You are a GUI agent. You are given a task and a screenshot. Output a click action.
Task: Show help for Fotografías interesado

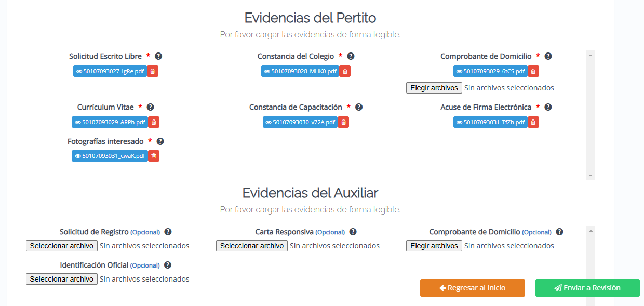point(160,141)
